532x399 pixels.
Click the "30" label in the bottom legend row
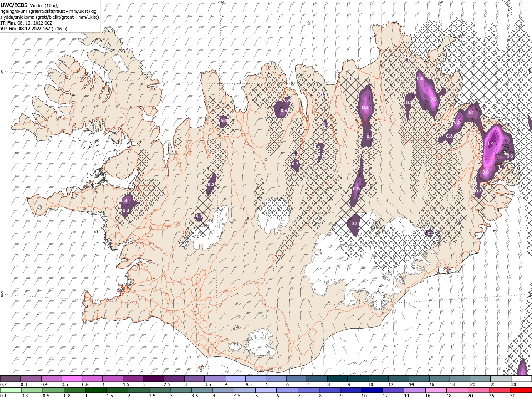pyautogui.click(x=514, y=397)
